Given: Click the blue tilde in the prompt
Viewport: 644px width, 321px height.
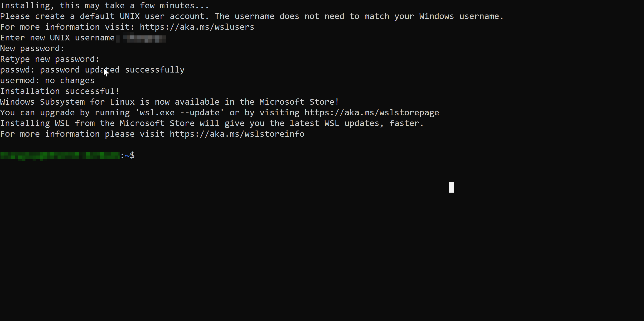Looking at the screenshot, I should click(127, 156).
